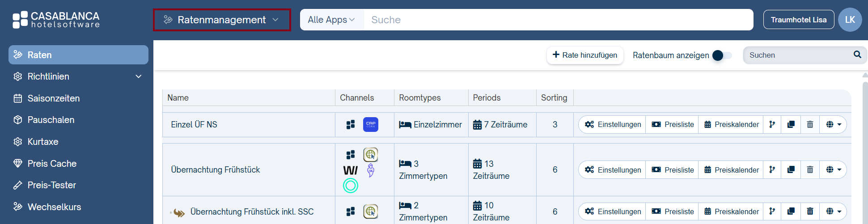The height and width of the screenshot is (224, 868).
Task: Open Preis Cache in the sidebar
Action: (x=78, y=164)
